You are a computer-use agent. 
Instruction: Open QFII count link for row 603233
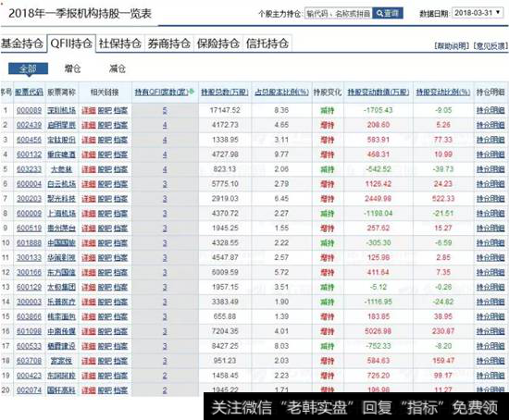click(x=165, y=169)
